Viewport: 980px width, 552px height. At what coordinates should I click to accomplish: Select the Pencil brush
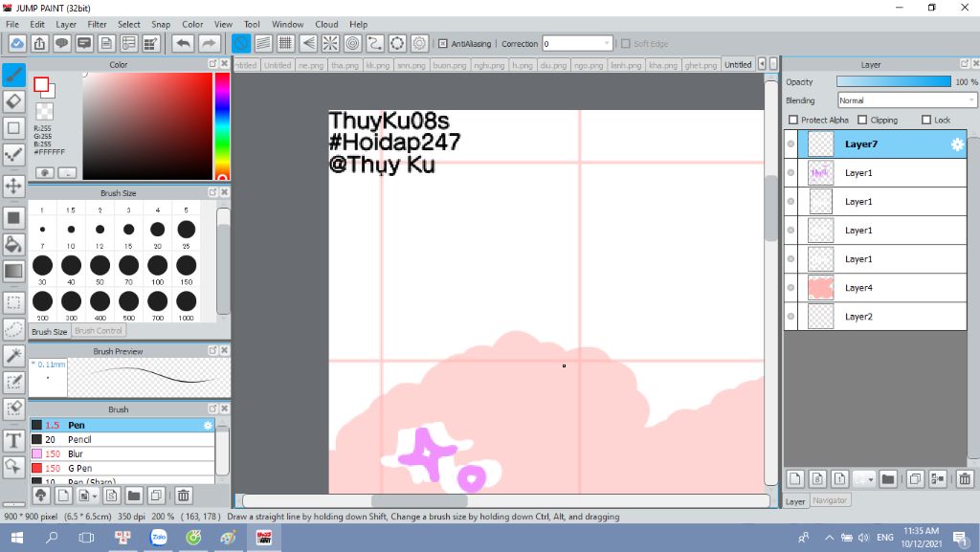(122, 440)
